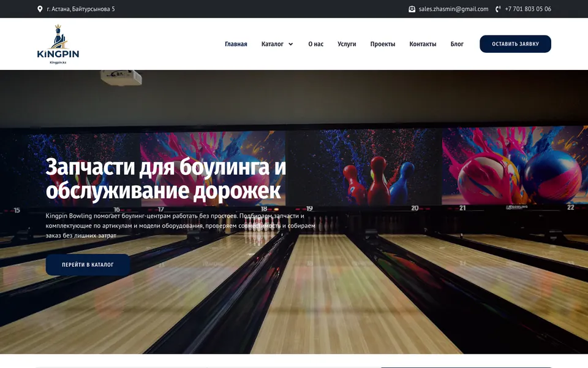
Task: Click the Kingpin logo
Action: click(x=58, y=44)
